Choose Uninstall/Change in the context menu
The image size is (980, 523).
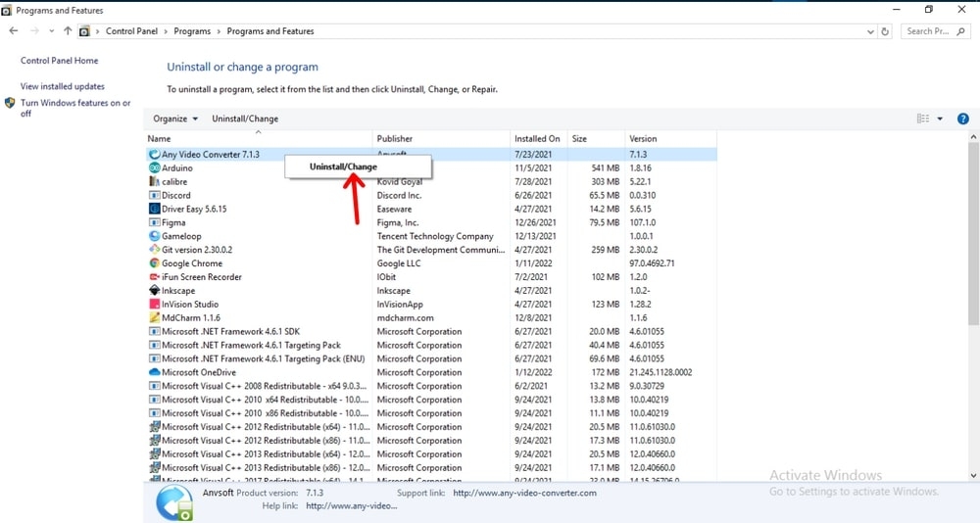pos(343,166)
